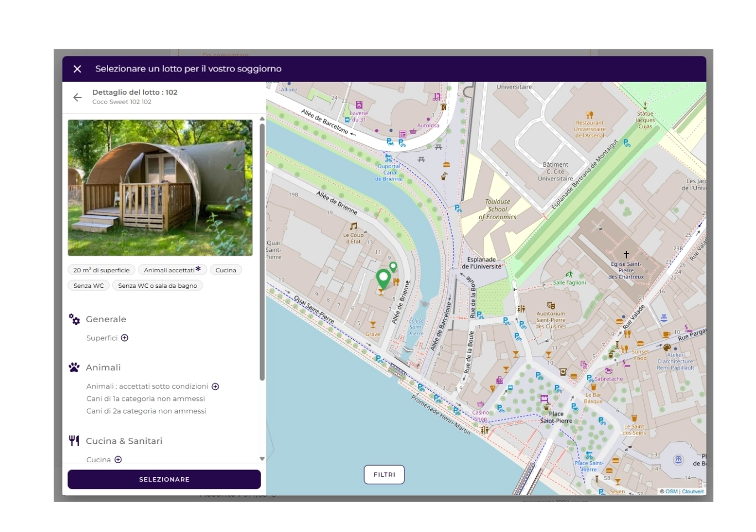Viewport: 756px width, 532px height.
Task: Click the details panel scrollbar
Action: click(x=262, y=252)
